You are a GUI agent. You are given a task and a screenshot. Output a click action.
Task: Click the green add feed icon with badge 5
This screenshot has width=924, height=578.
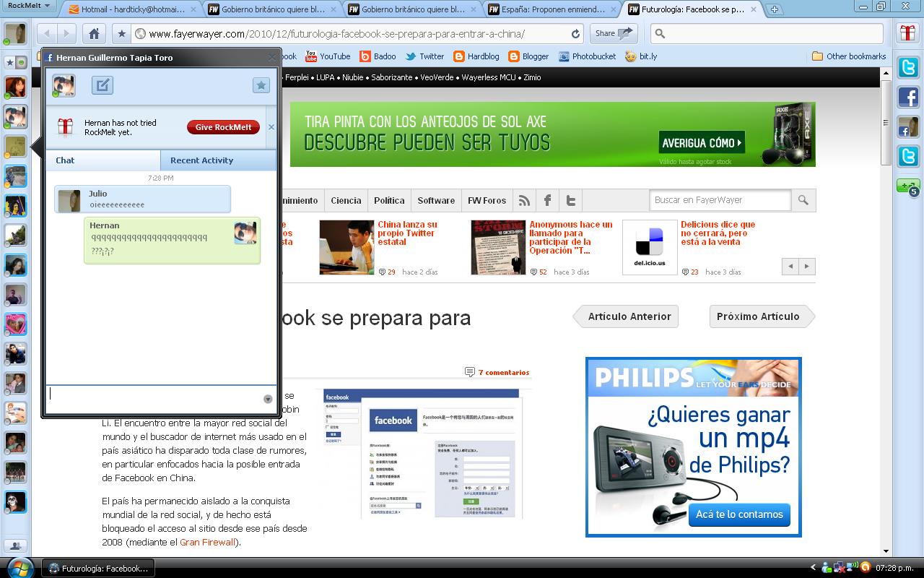(907, 186)
